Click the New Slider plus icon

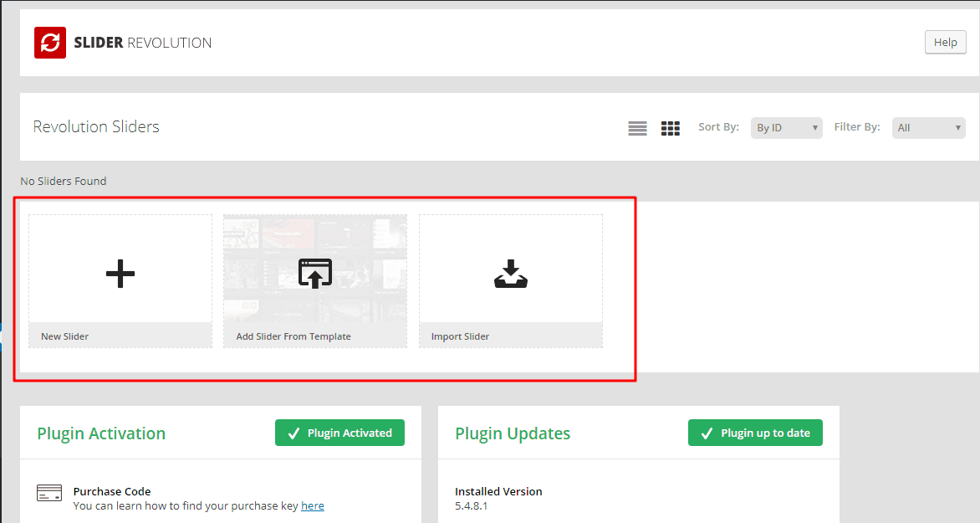pos(120,272)
